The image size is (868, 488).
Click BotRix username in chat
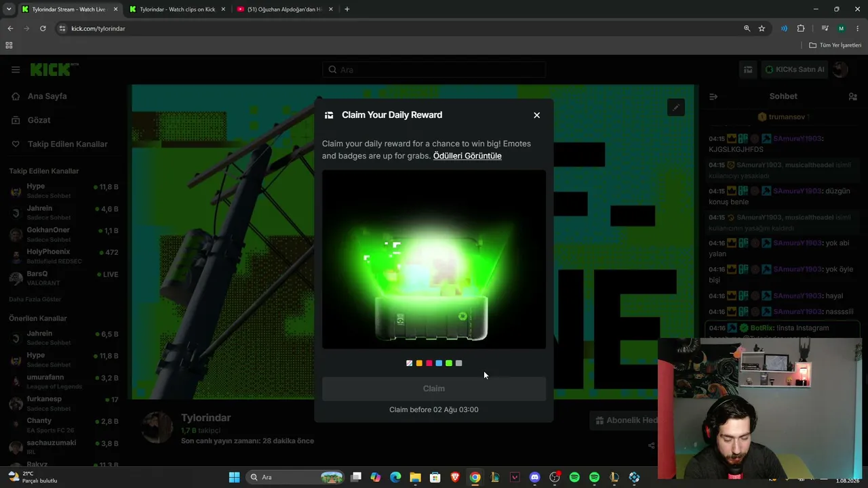tap(762, 328)
